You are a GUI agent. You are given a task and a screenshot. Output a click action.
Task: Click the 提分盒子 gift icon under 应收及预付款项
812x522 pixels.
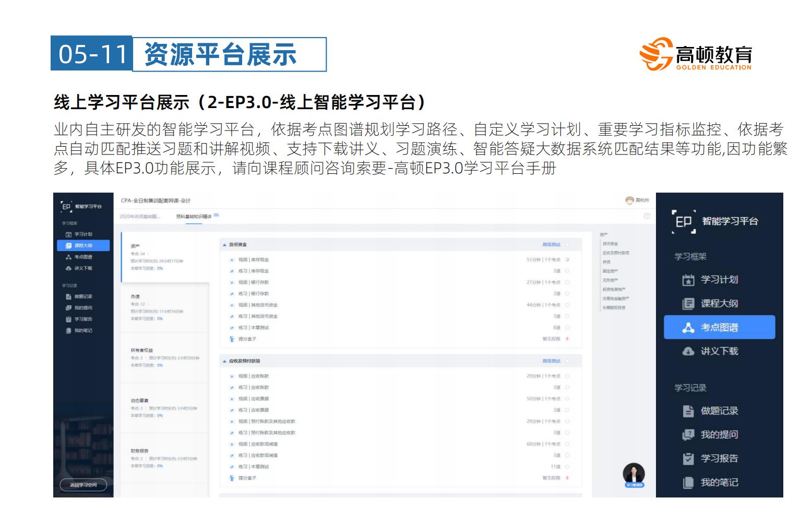tap(232, 478)
